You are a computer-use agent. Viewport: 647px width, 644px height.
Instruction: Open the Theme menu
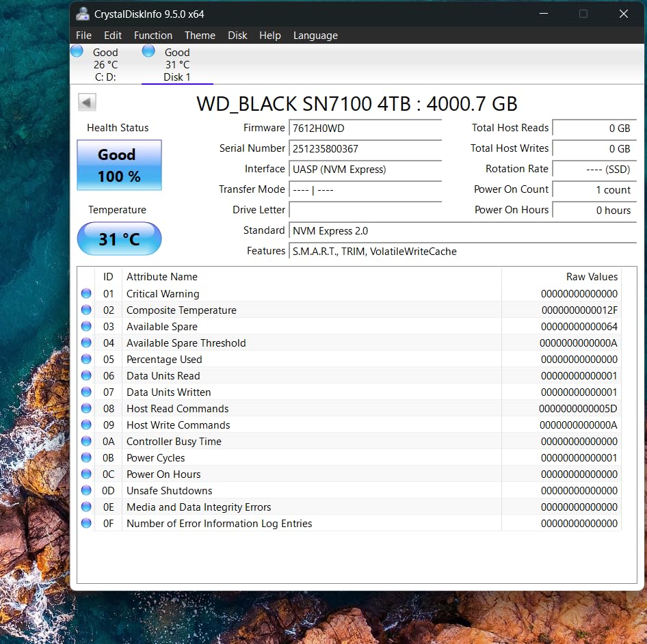pos(200,35)
